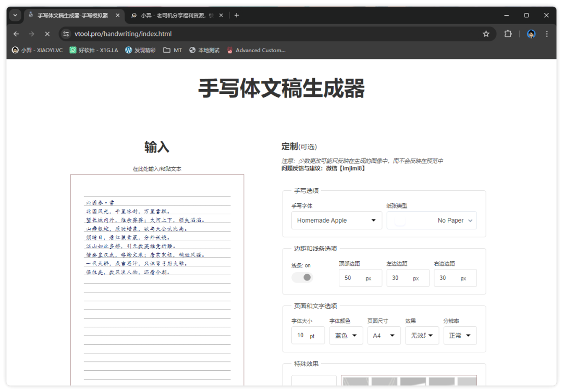The image size is (563, 392).
Task: Expand the Homemade Apple font dropdown
Action: pyautogui.click(x=336, y=220)
